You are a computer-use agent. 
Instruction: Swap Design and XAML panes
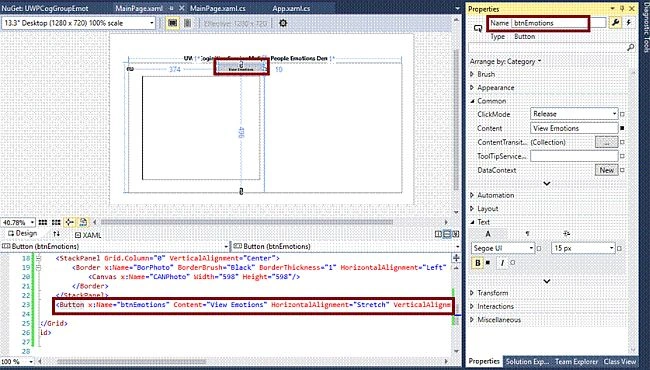click(57, 234)
